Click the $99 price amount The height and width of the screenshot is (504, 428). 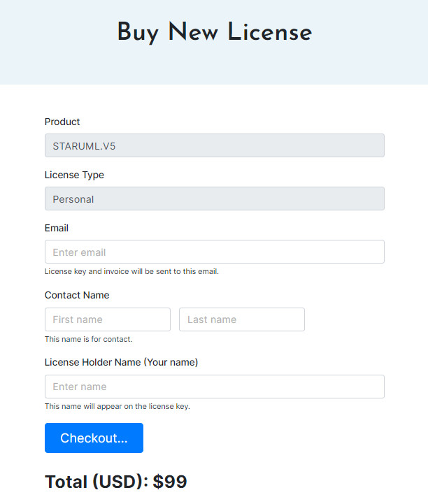pyautogui.click(x=170, y=482)
